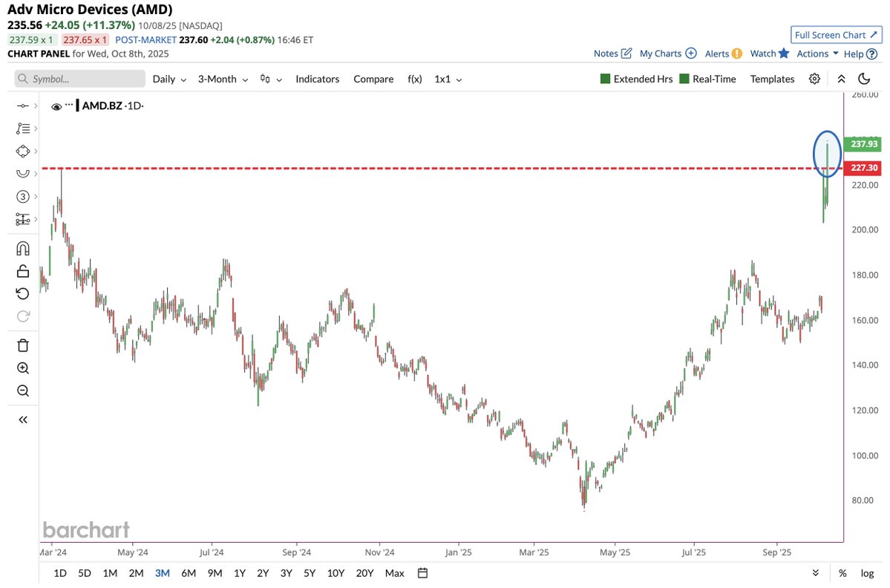Select the 1D time range
This screenshot has height=588, width=890.
point(59,573)
